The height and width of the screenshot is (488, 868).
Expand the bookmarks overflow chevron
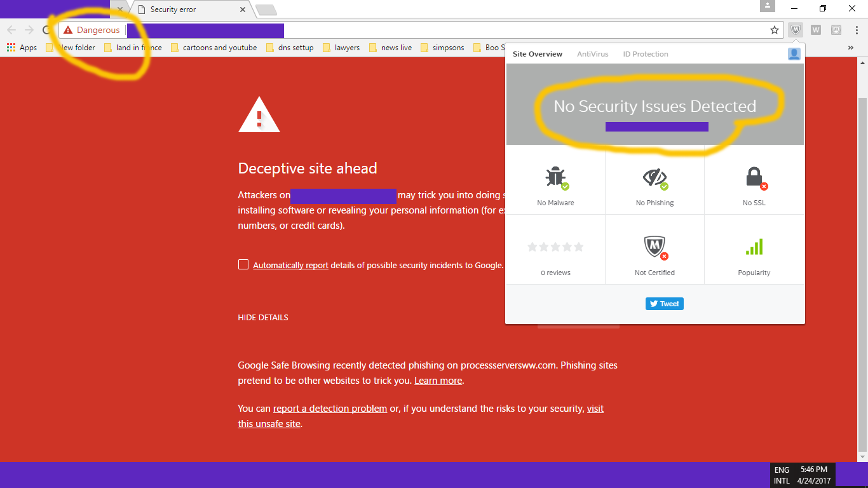(851, 48)
